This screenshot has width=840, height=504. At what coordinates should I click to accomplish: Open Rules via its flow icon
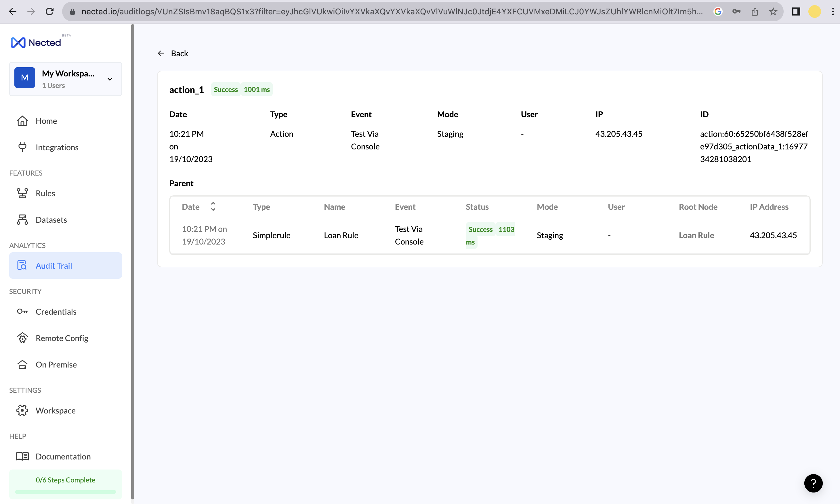tap(22, 193)
